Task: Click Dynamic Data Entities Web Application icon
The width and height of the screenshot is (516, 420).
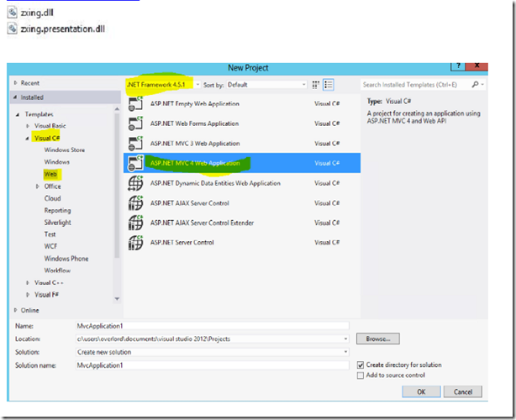Action: tap(135, 183)
